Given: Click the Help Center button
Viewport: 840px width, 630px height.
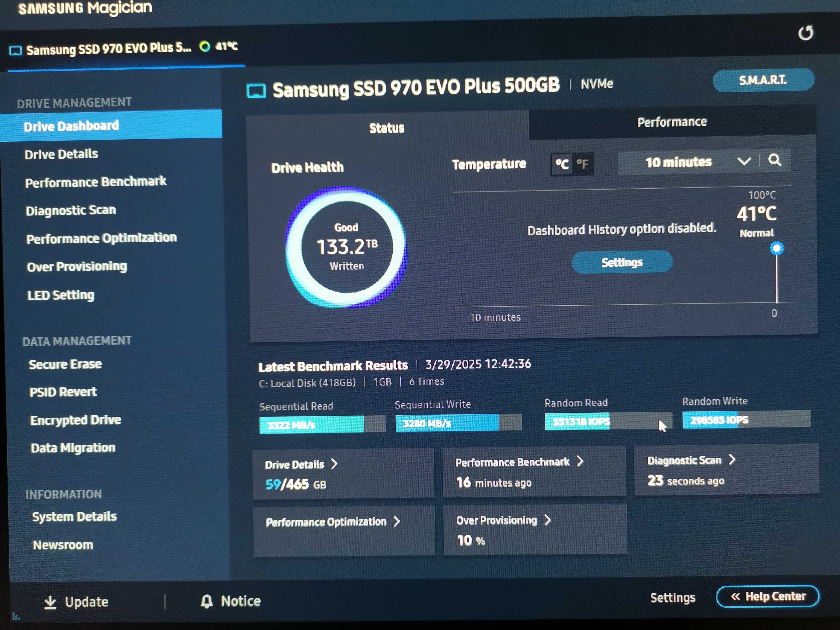Looking at the screenshot, I should point(767,597).
